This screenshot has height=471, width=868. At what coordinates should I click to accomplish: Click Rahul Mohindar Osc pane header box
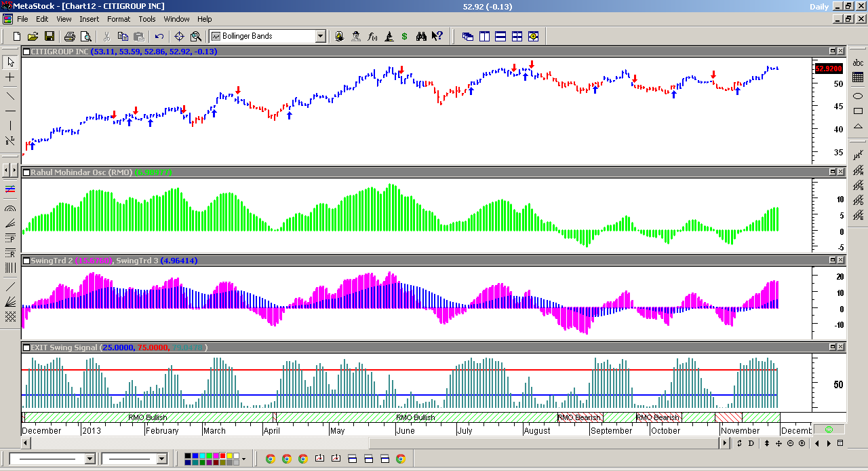26,172
